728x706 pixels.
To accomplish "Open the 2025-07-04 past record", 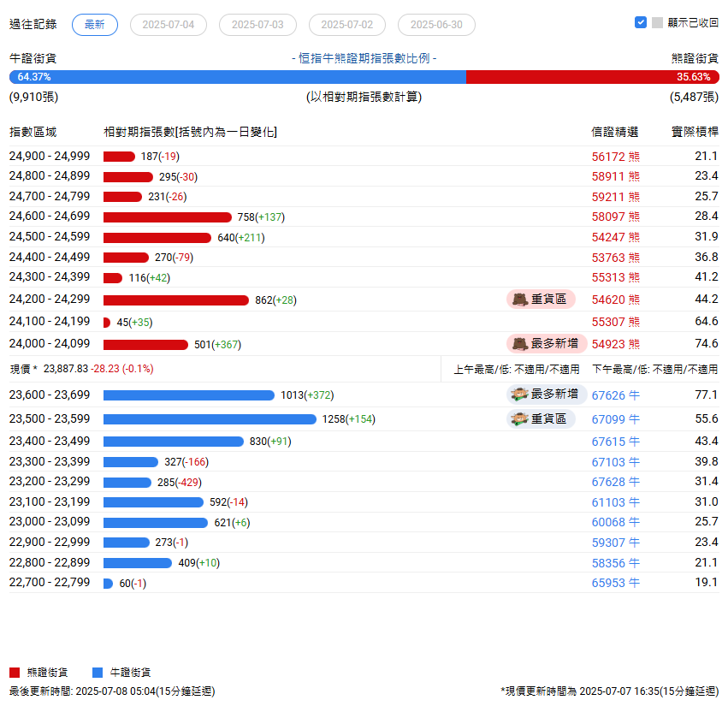I will click(x=168, y=25).
